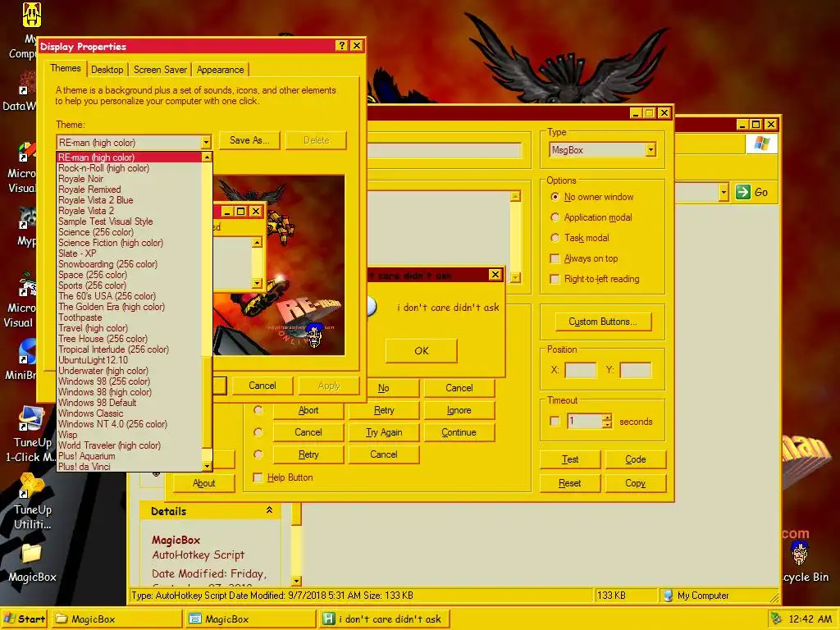Pick Royale Vista 2 Blue theme
Image resolution: width=840 pixels, height=630 pixels.
(95, 200)
